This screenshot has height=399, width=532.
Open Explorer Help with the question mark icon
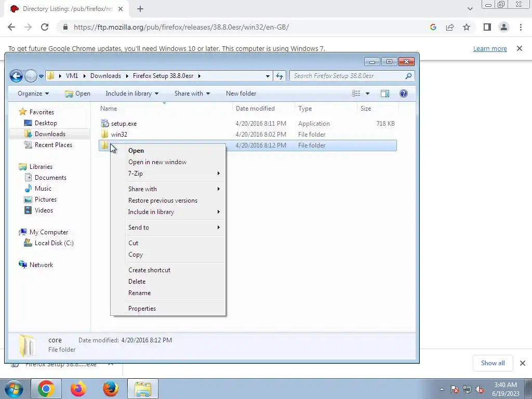[403, 94]
